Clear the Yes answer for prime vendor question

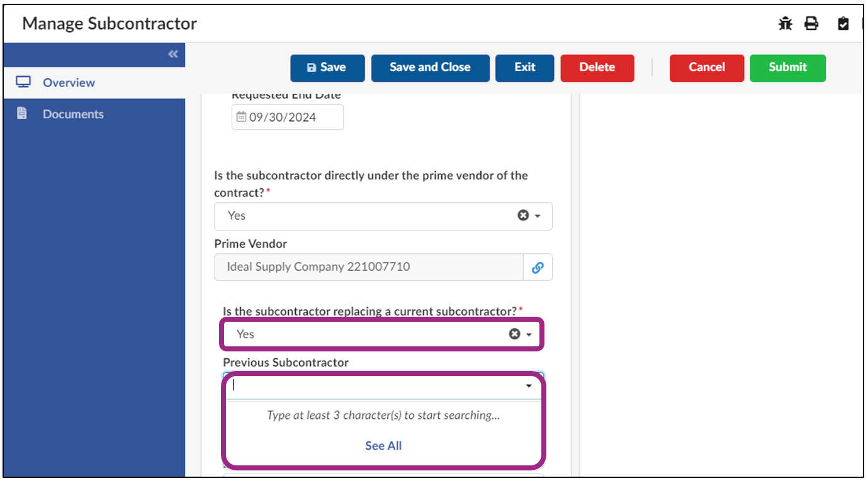click(x=523, y=215)
